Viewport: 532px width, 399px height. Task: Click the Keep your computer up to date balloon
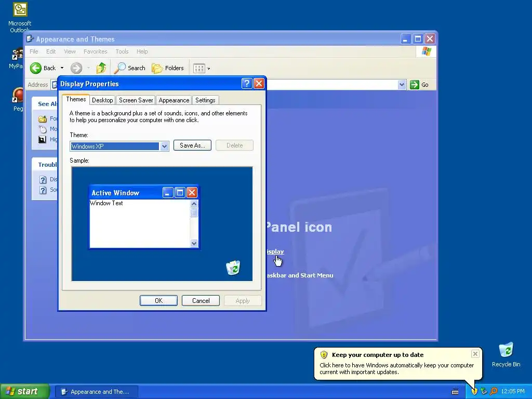tap(398, 363)
